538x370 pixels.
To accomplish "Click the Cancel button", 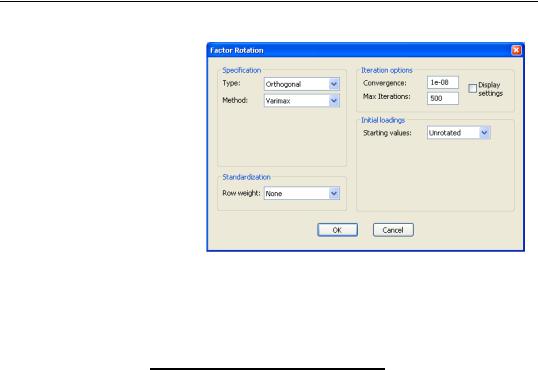I will click(393, 230).
